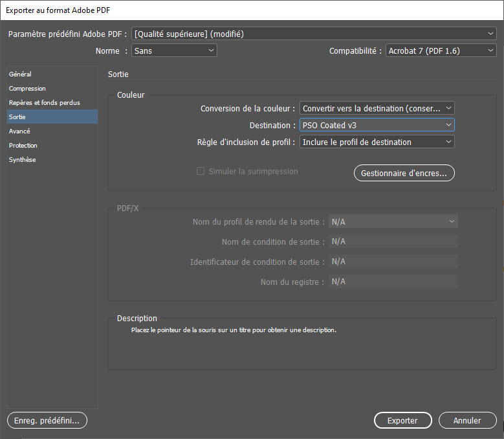Click the Couleur group label

click(x=131, y=95)
